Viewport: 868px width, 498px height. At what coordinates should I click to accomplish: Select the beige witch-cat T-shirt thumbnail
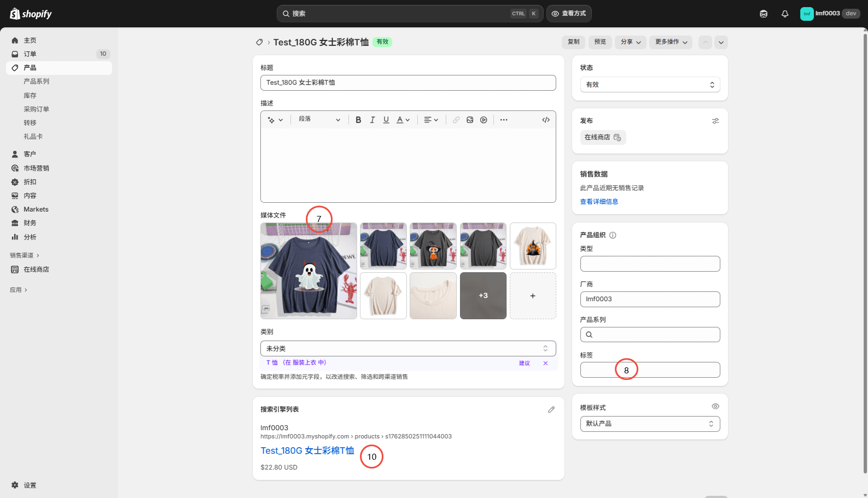[533, 246]
